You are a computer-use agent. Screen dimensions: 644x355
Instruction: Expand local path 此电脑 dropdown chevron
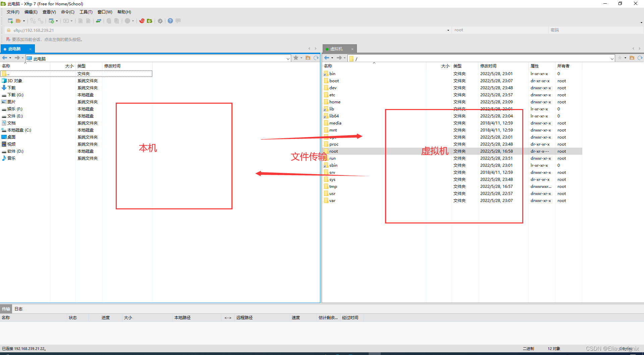[x=288, y=59]
